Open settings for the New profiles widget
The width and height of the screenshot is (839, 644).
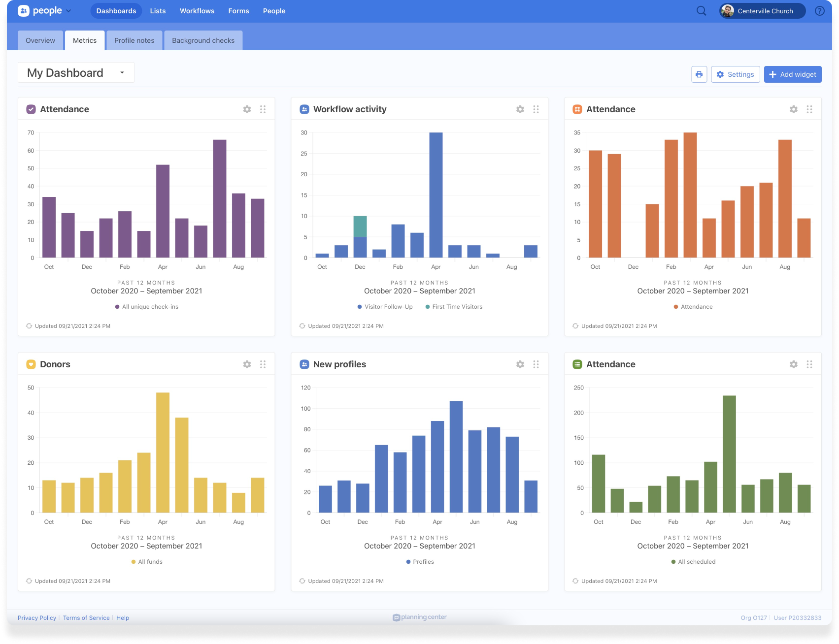tap(520, 364)
